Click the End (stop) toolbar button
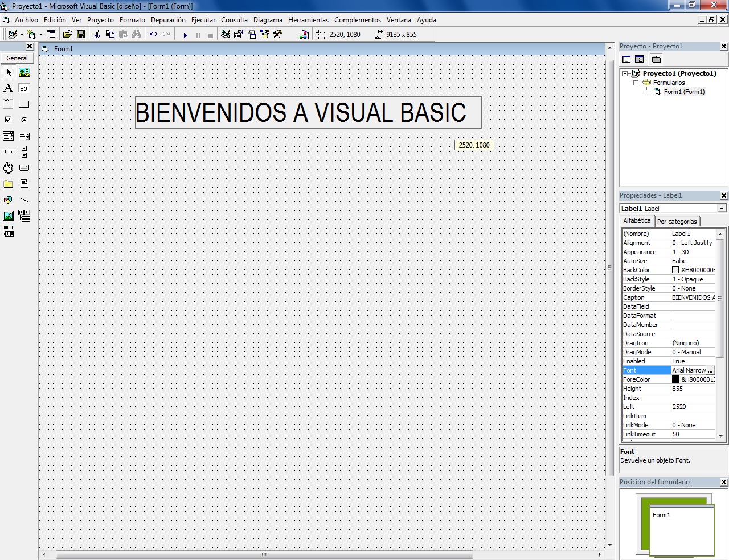This screenshot has width=729, height=560. click(x=211, y=35)
